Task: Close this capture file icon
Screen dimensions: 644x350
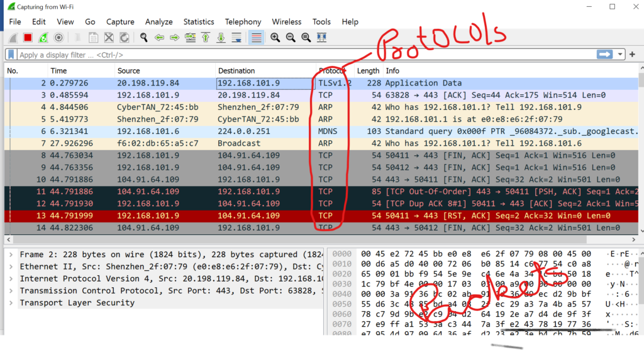Action: 109,38
